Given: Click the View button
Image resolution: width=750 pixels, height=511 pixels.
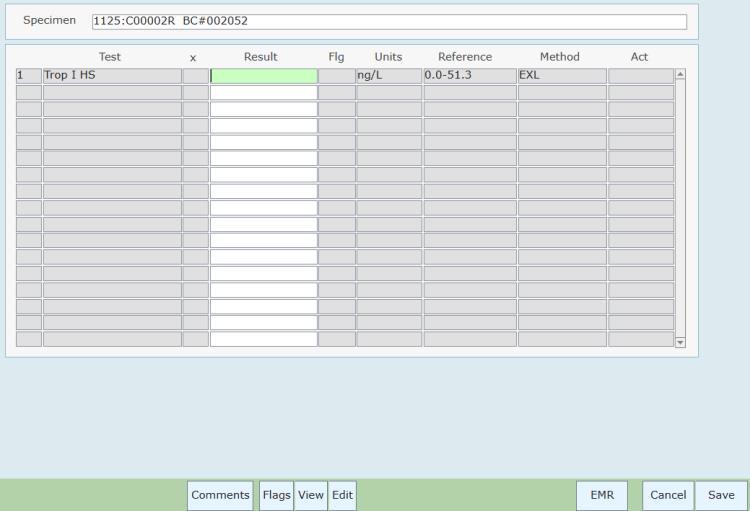Looking at the screenshot, I should (311, 495).
